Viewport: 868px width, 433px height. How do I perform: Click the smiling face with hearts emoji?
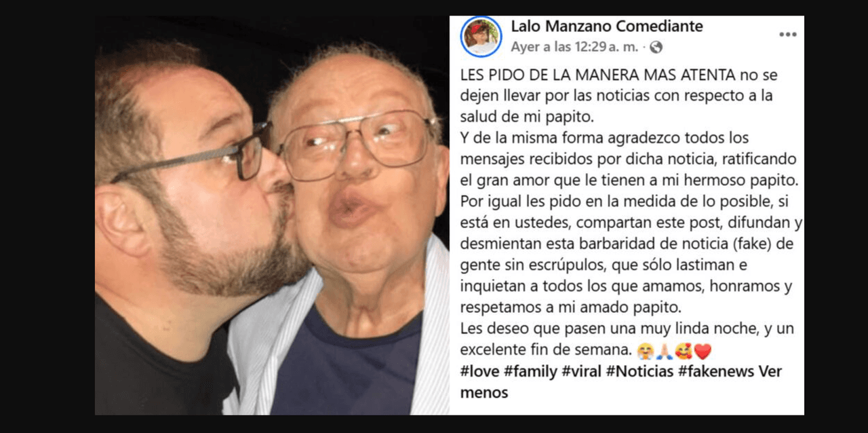[683, 351]
